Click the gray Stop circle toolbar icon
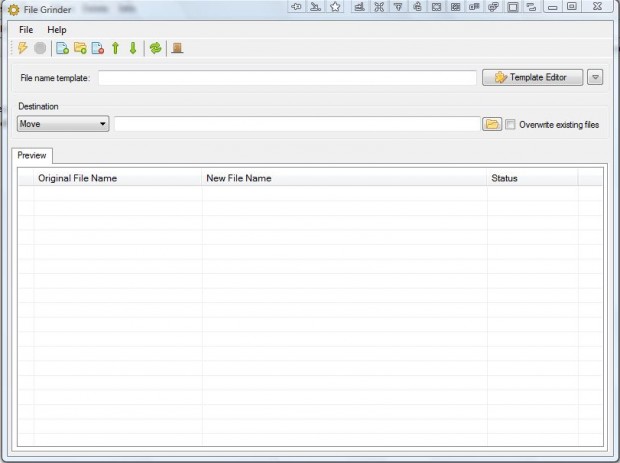 point(40,48)
